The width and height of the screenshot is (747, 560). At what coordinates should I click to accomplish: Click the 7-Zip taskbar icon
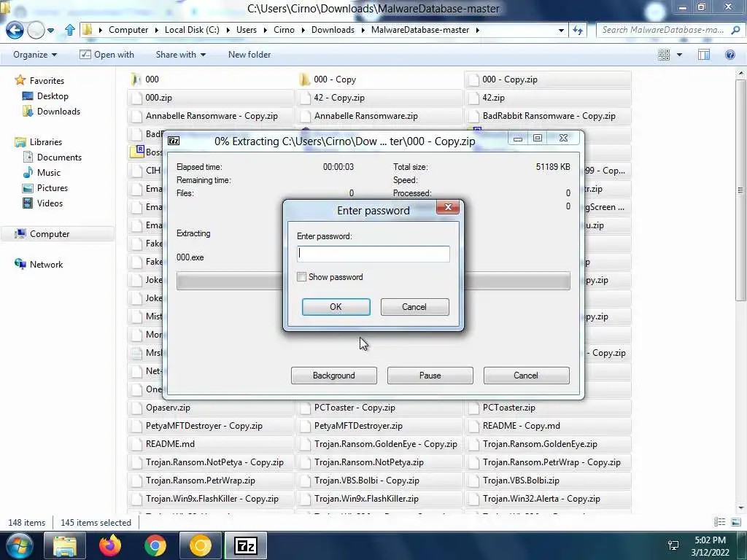pos(246,545)
